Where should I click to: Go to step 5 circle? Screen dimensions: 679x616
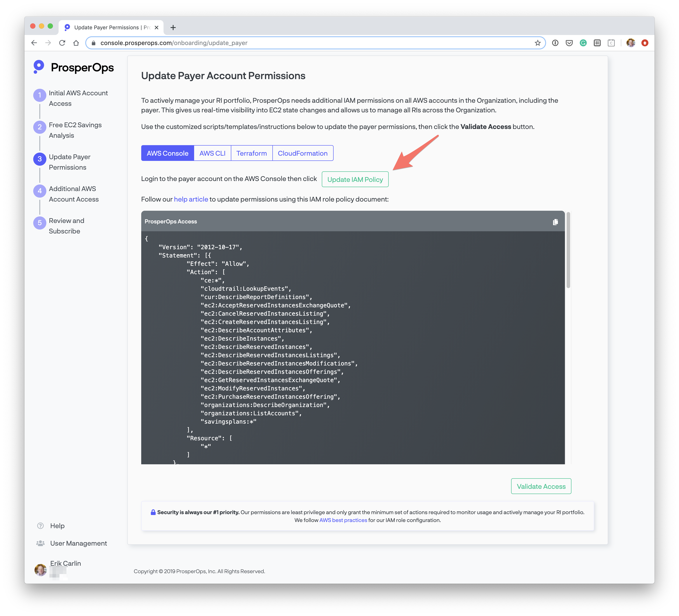tap(40, 223)
